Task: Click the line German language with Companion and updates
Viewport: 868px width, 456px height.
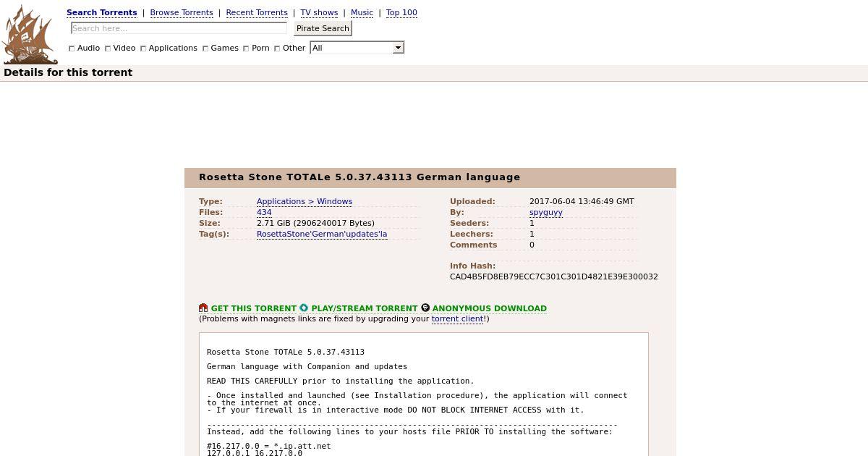Action: 307,366
